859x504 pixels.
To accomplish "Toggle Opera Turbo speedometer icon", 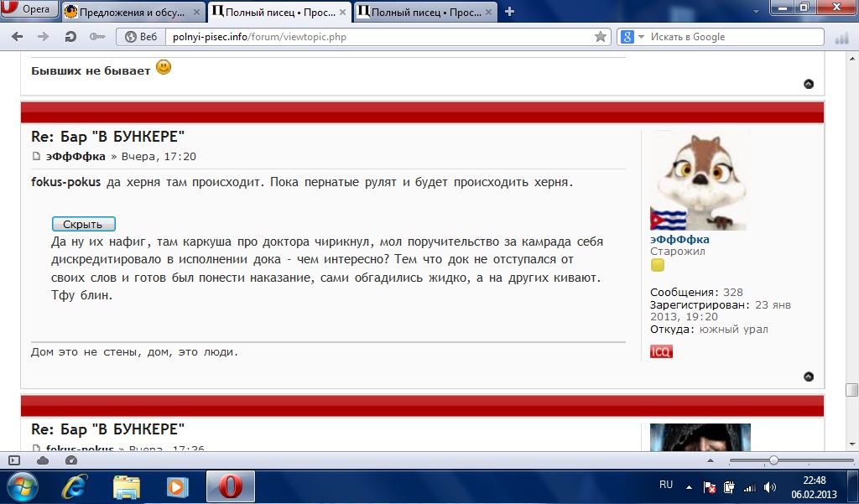I will pyautogui.click(x=71, y=460).
